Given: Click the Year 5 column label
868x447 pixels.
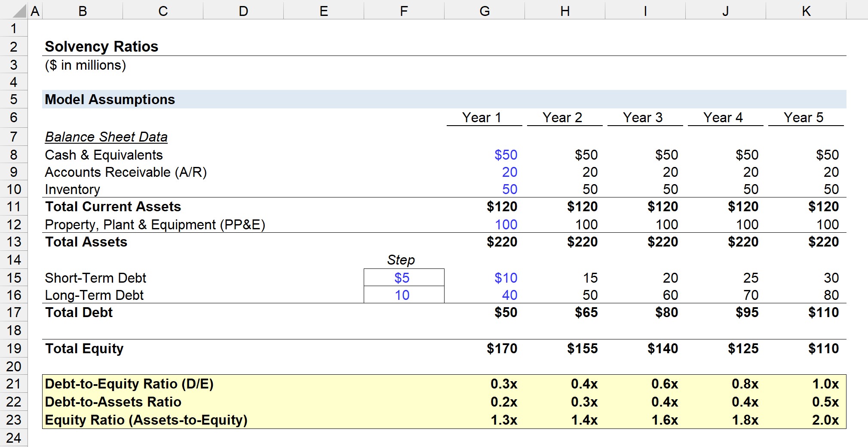Looking at the screenshot, I should tap(803, 117).
